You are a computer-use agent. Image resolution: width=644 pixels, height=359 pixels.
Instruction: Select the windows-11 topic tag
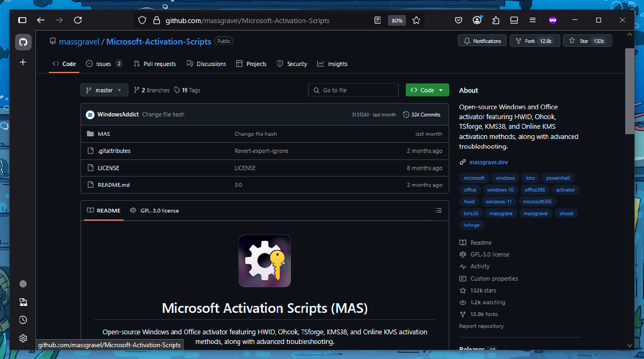coord(499,202)
